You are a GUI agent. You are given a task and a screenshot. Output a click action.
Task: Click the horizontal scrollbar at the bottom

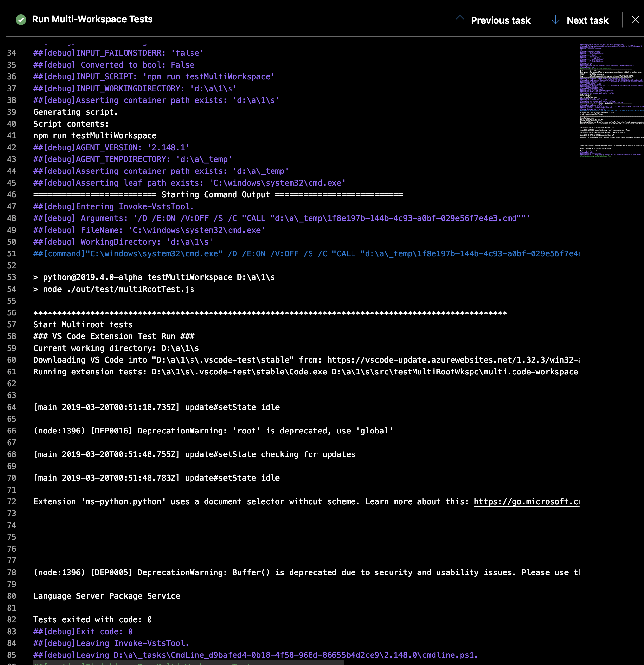[x=187, y=662]
